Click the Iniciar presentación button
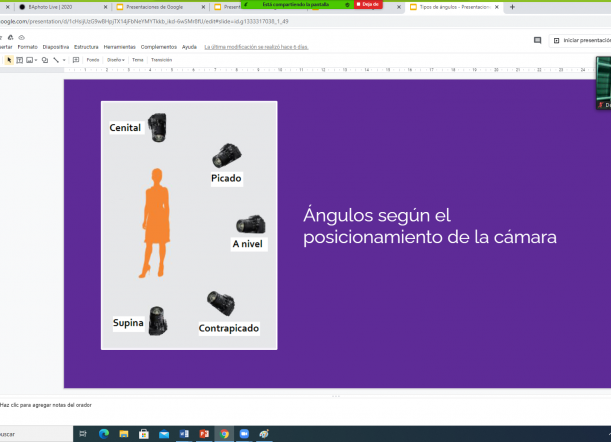The image size is (611, 442). tap(584, 40)
